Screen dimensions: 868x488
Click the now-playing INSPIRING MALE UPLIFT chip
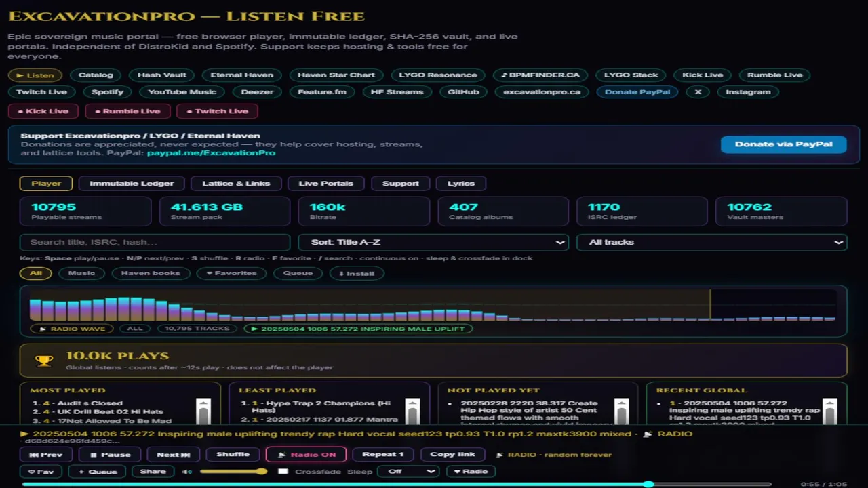pos(358,329)
